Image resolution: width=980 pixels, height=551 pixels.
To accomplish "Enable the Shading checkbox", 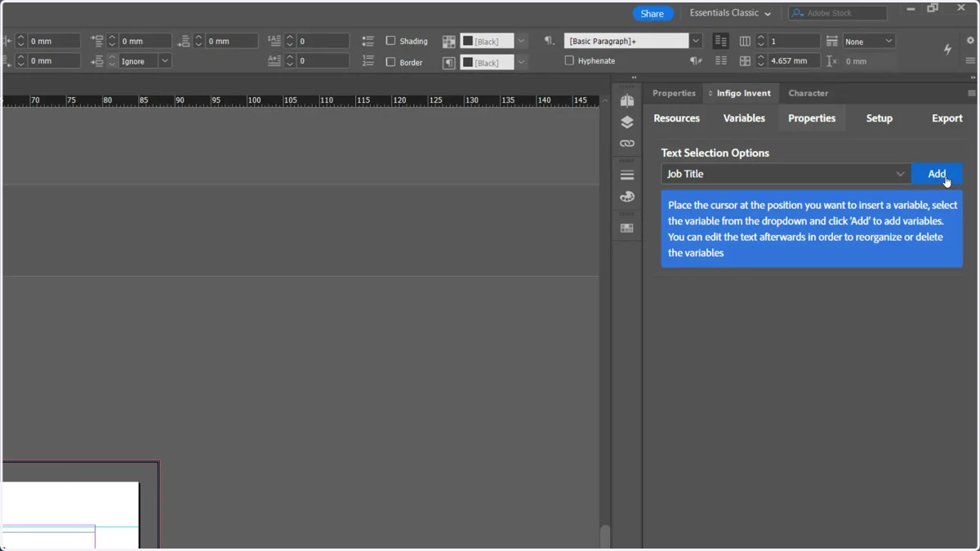I will tap(390, 41).
